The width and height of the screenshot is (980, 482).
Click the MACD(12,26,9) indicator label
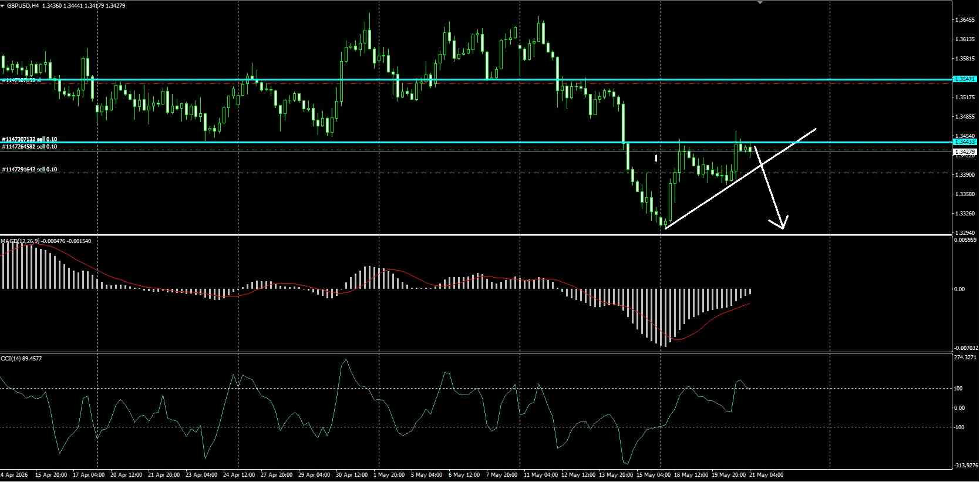[x=21, y=241]
